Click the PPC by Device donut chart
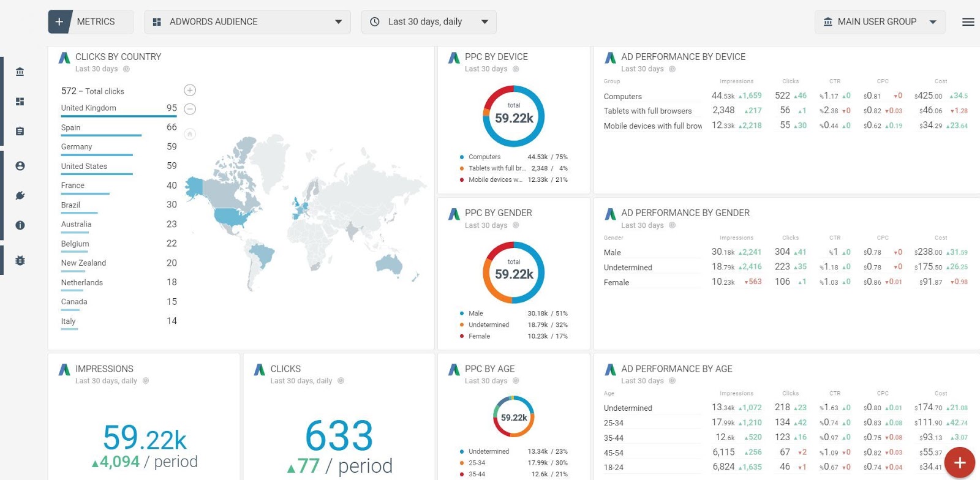 pyautogui.click(x=514, y=116)
